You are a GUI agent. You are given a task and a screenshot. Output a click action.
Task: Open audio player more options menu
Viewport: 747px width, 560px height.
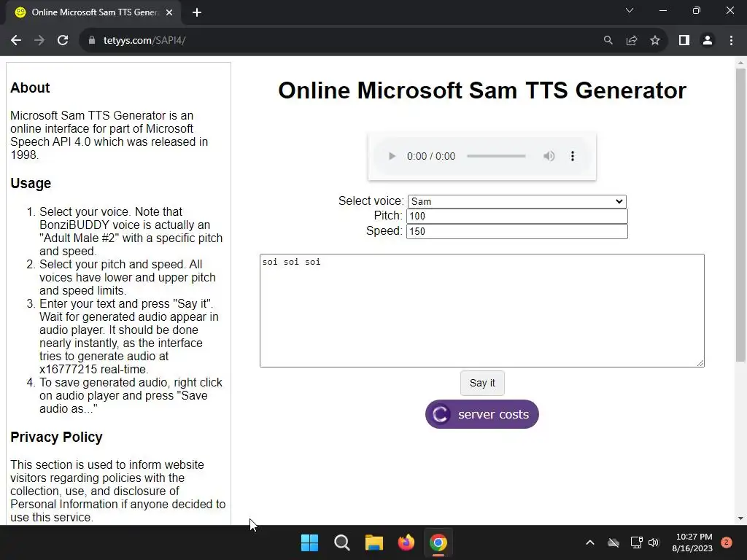click(573, 156)
